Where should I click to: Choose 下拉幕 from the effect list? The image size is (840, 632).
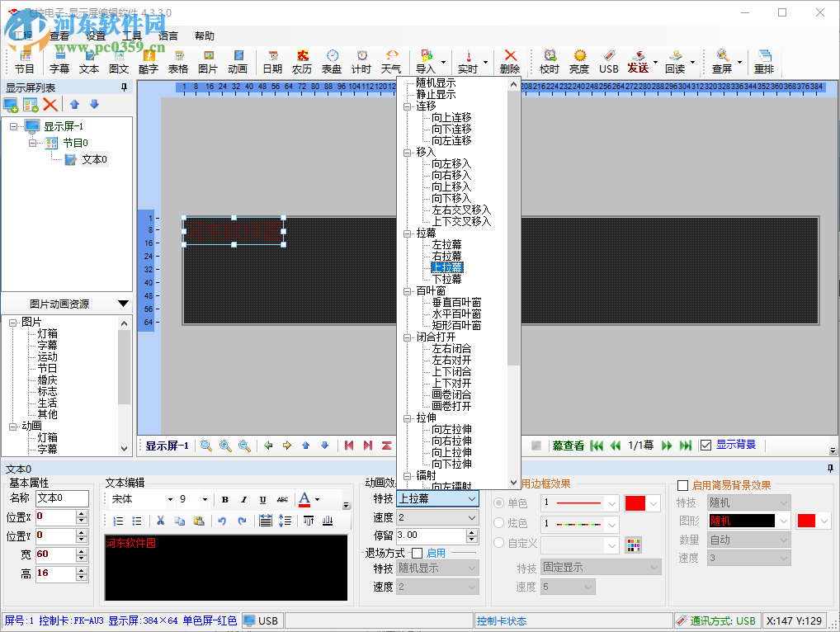click(x=448, y=279)
